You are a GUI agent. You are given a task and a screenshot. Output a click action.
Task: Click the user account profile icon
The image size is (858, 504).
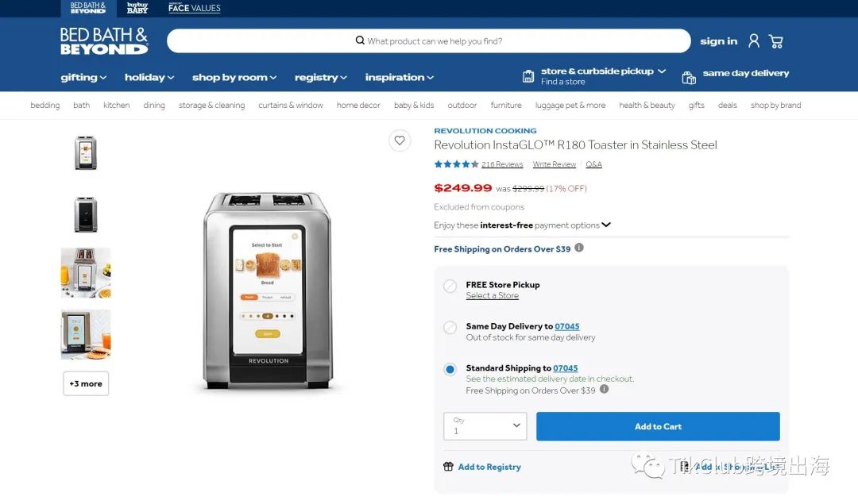[753, 41]
